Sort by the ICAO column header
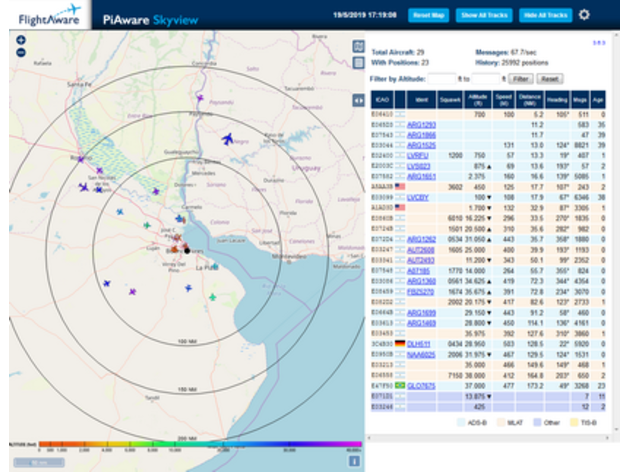 point(382,100)
